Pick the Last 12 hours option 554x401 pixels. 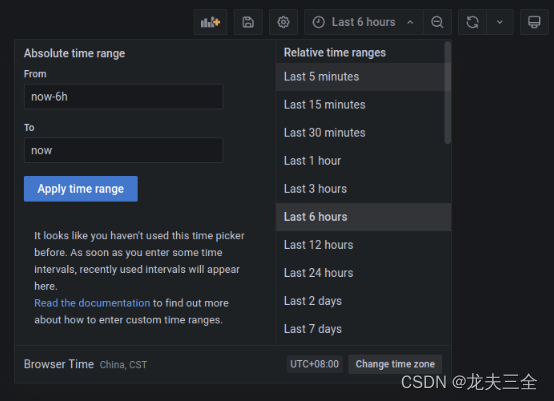[363, 245]
